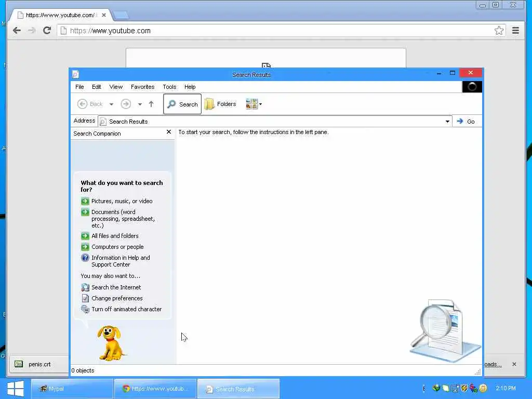Screen dimensions: 532x399
Task: Click the Back arrow in Search Results window
Action: (x=89, y=104)
